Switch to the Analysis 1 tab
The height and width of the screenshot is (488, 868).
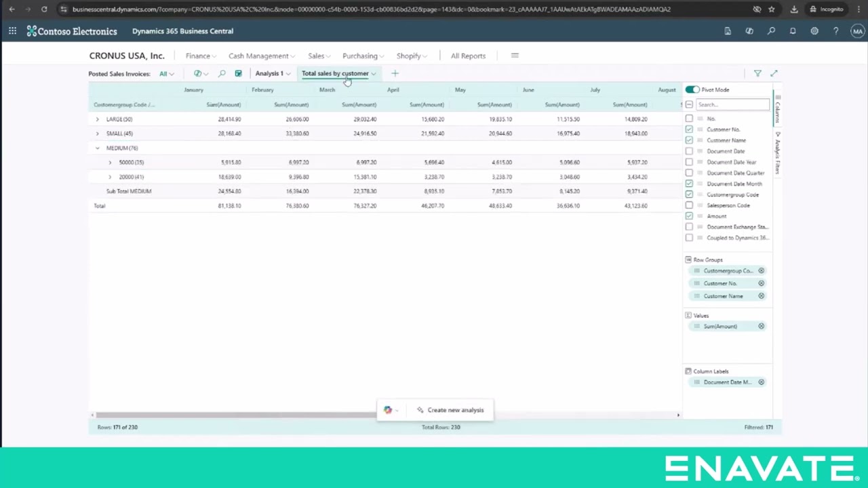click(273, 73)
